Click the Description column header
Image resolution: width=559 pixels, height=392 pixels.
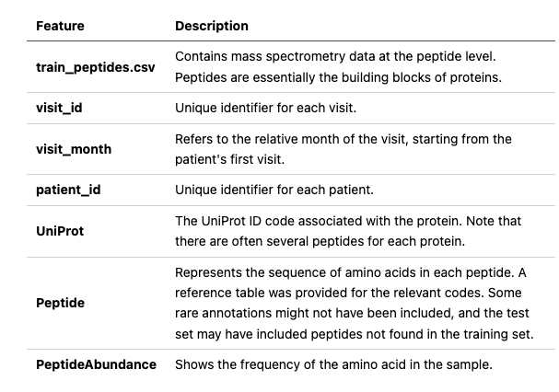pos(211,26)
